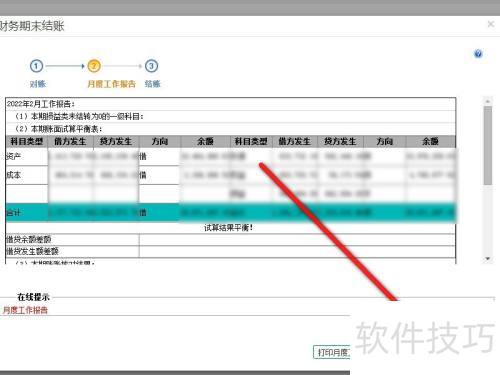Click the second 借方发生 column header
This screenshot has height=375, width=500.
pyautogui.click(x=295, y=141)
